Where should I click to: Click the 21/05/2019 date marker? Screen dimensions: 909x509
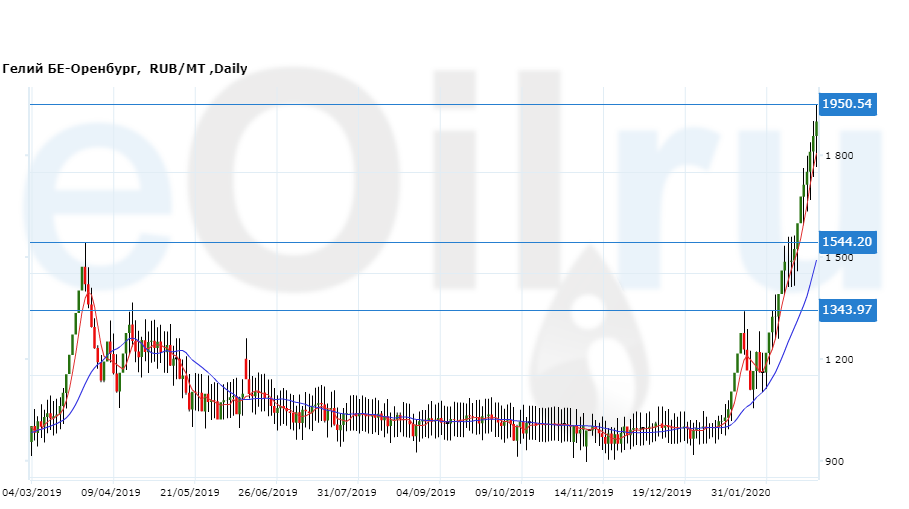[190, 493]
